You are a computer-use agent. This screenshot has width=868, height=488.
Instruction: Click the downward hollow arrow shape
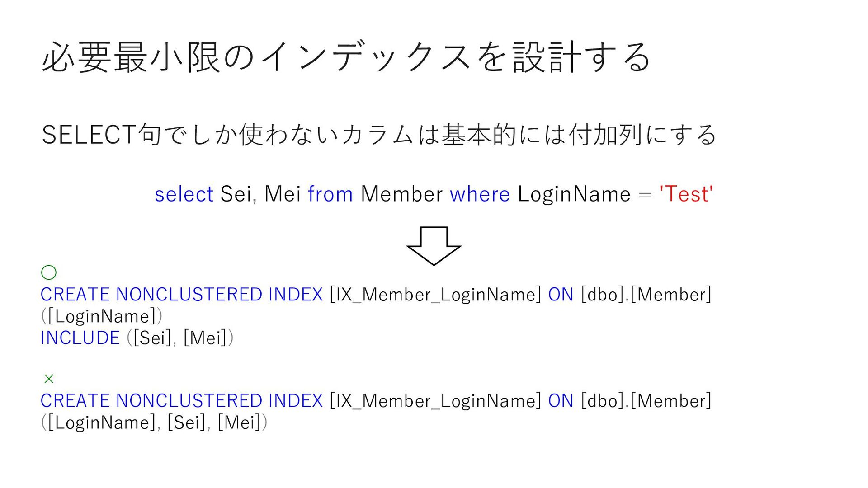click(434, 245)
